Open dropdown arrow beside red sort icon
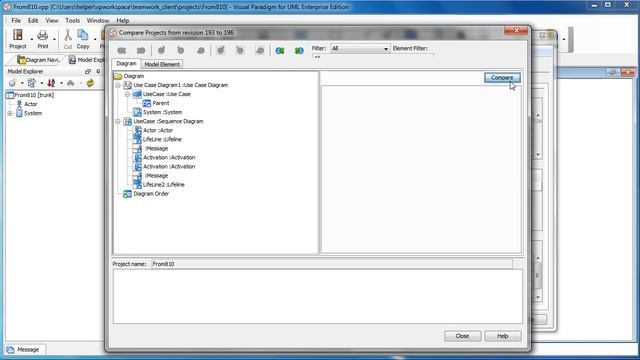Image resolution: width=640 pixels, height=360 pixels. click(61, 83)
